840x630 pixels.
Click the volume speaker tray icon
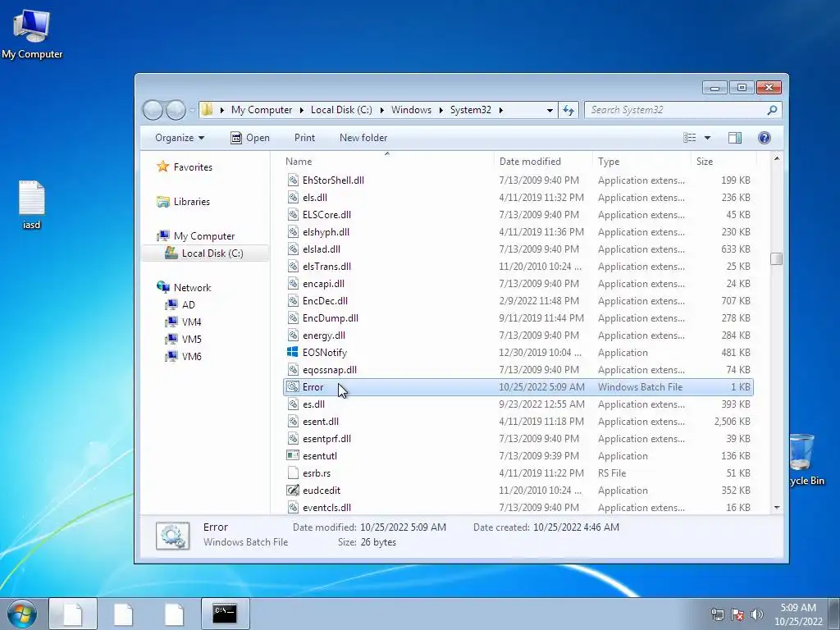coord(757,614)
